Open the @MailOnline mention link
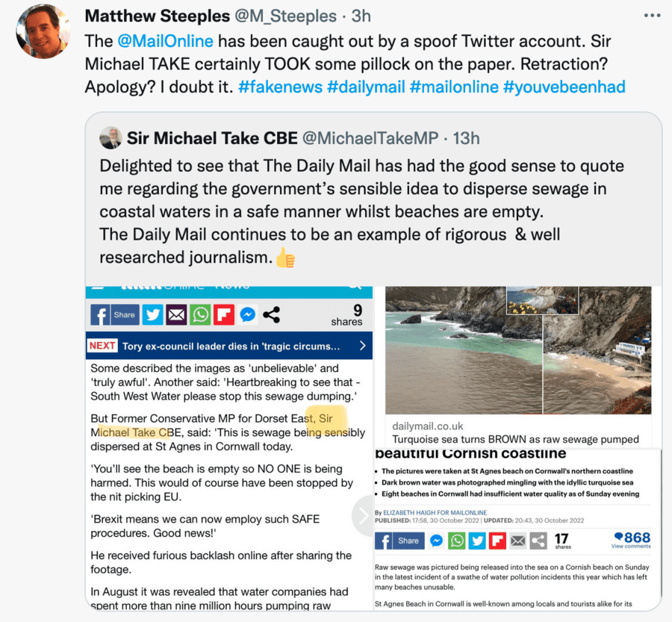The image size is (672, 622). [x=165, y=41]
